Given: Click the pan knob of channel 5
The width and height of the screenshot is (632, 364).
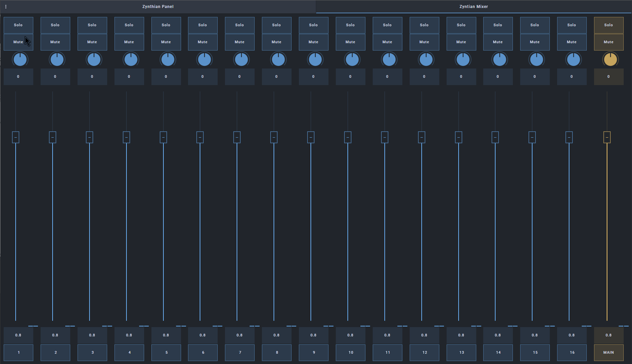Looking at the screenshot, I should pyautogui.click(x=168, y=60).
